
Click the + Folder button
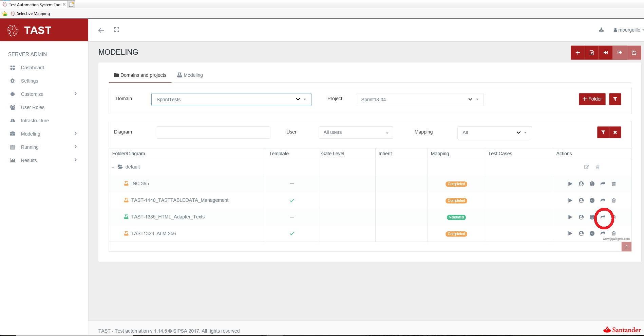592,99
